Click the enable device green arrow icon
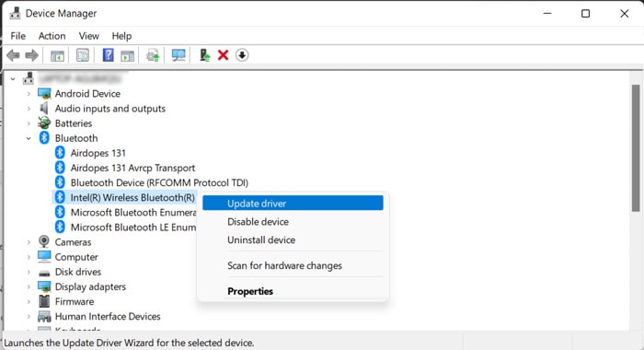Image resolution: width=644 pixels, height=350 pixels. coord(204,55)
